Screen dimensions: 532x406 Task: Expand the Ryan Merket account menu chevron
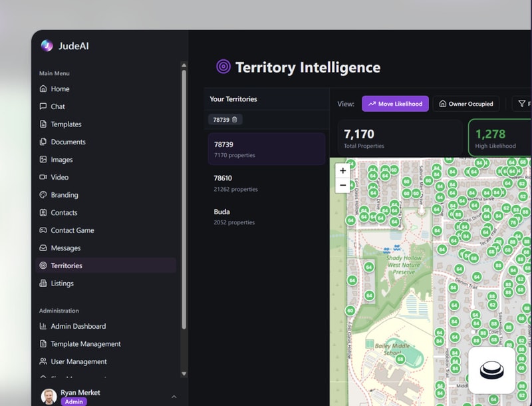(174, 397)
